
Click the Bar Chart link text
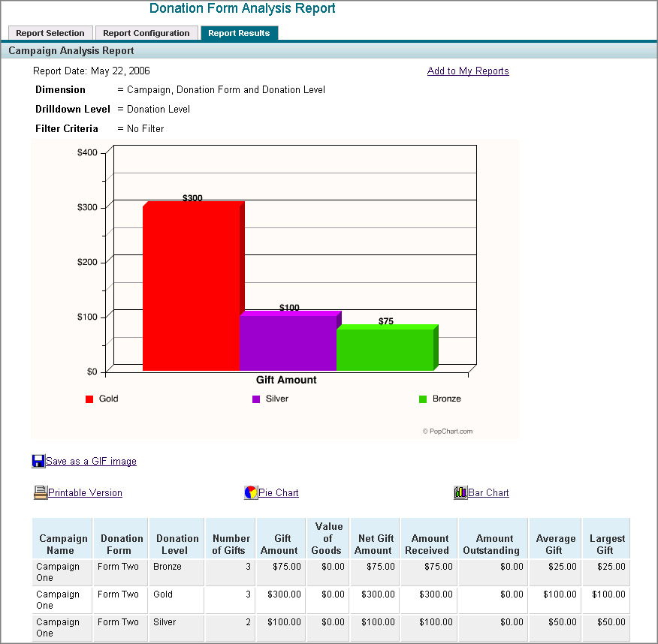tap(489, 492)
